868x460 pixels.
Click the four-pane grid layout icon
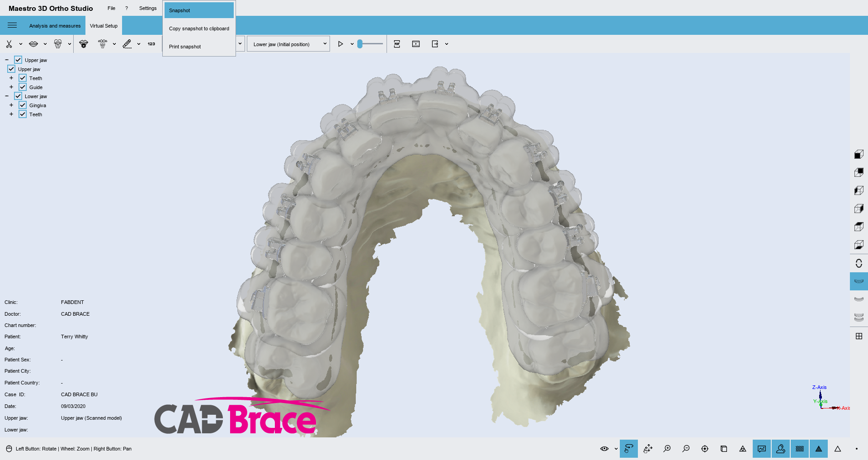(x=859, y=336)
